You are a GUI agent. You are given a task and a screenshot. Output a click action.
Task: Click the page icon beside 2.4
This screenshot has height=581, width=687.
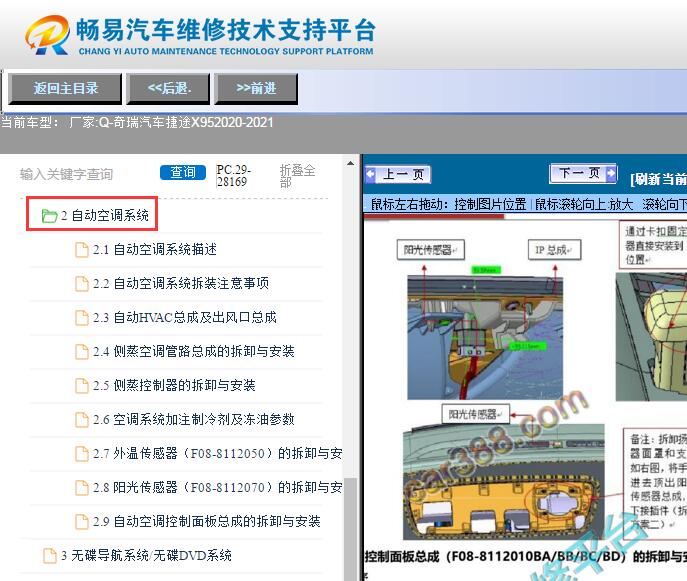coord(82,352)
